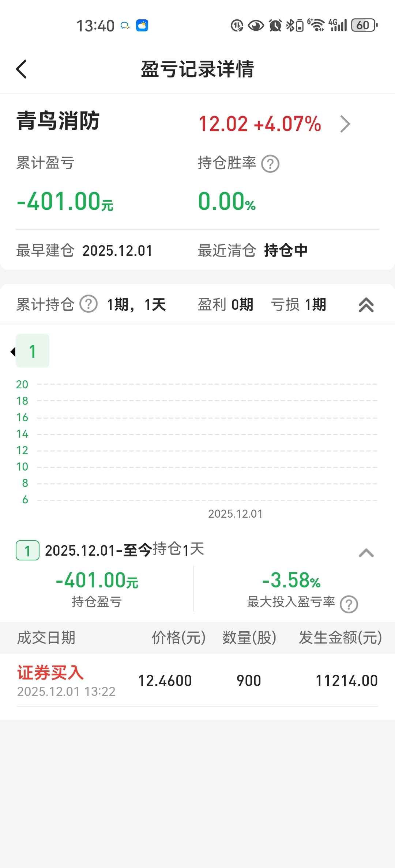Viewport: 395px width, 868px height.
Task: Tap the 证券买入 transaction row label
Action: tap(50, 673)
